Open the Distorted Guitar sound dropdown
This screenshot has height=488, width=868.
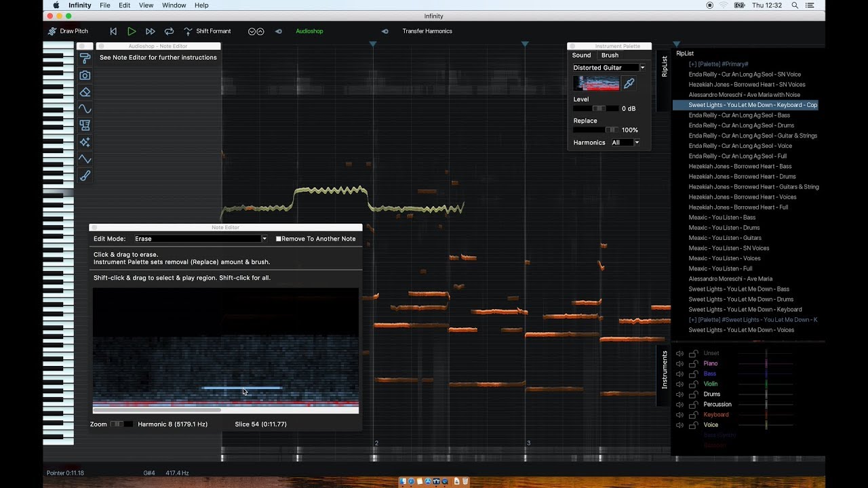[x=609, y=68]
